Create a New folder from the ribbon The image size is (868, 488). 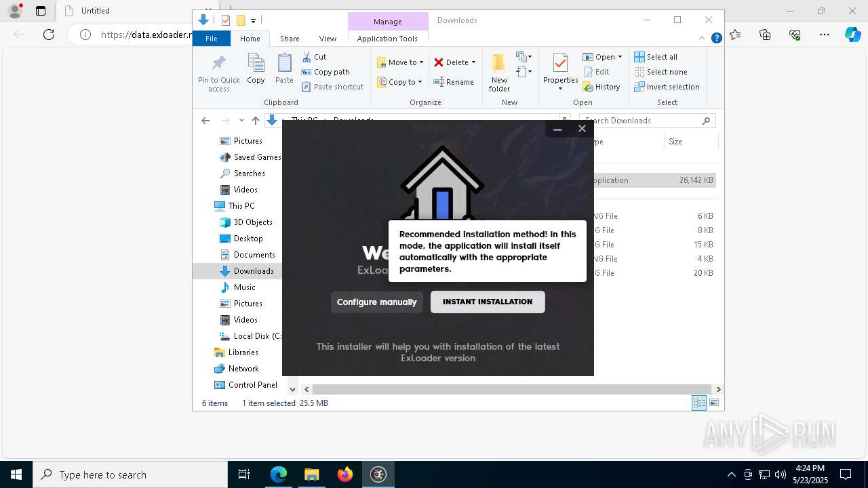pos(499,73)
